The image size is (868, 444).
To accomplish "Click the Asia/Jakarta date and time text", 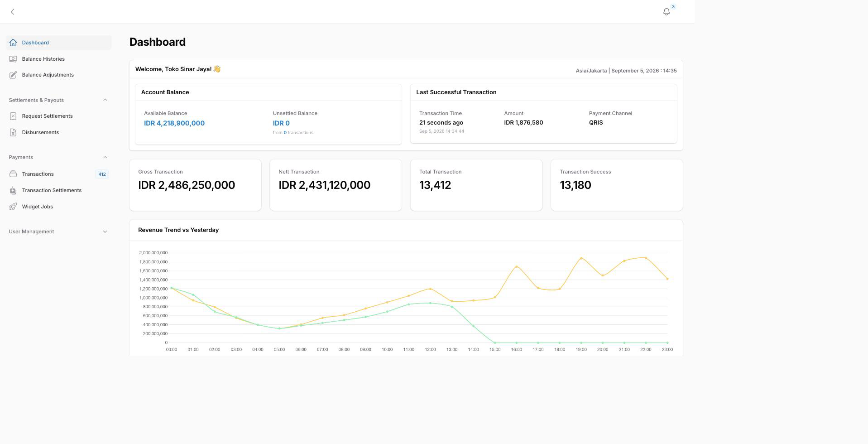I will point(626,71).
